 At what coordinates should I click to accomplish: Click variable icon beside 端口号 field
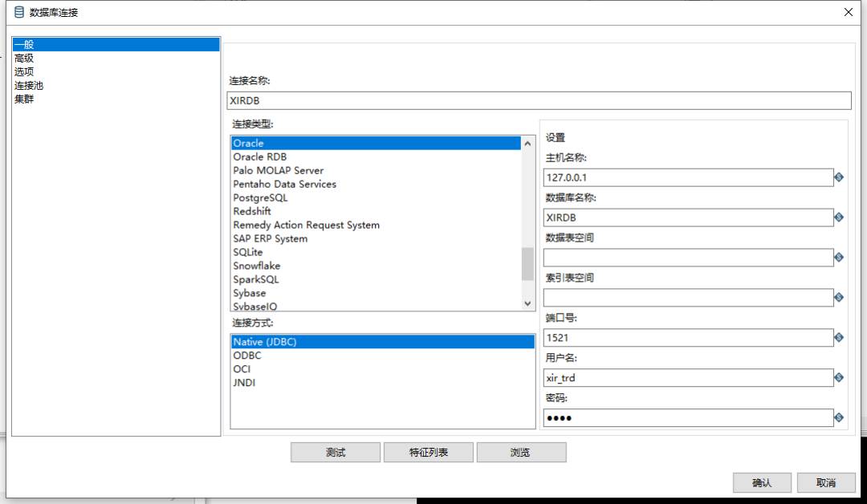pos(839,338)
